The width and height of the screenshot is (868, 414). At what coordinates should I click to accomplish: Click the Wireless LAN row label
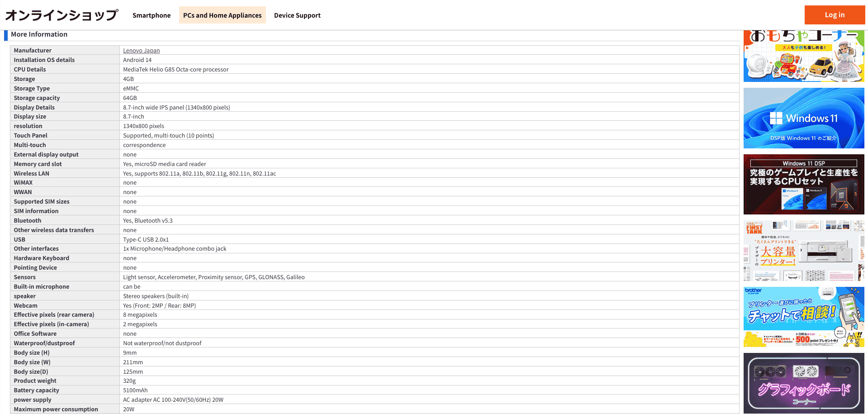tap(31, 174)
